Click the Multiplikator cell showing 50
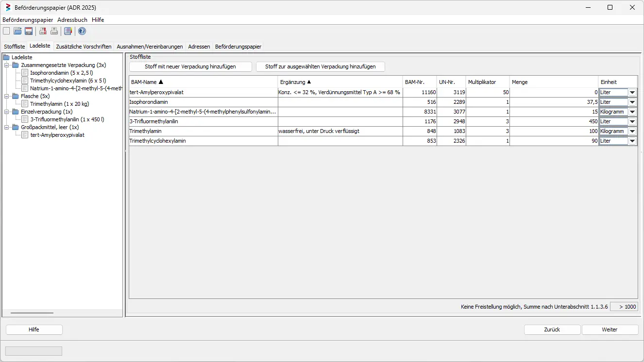 pyautogui.click(x=488, y=92)
